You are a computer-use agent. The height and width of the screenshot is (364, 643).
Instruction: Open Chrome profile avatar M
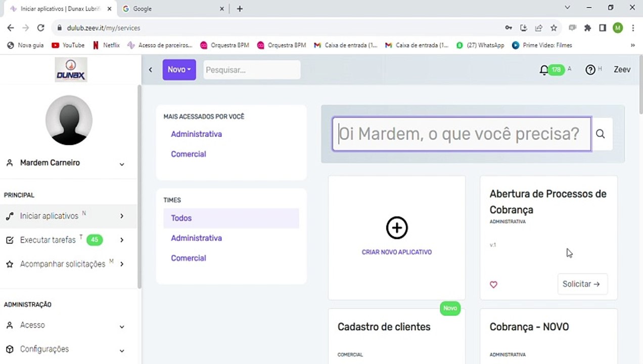click(x=618, y=28)
